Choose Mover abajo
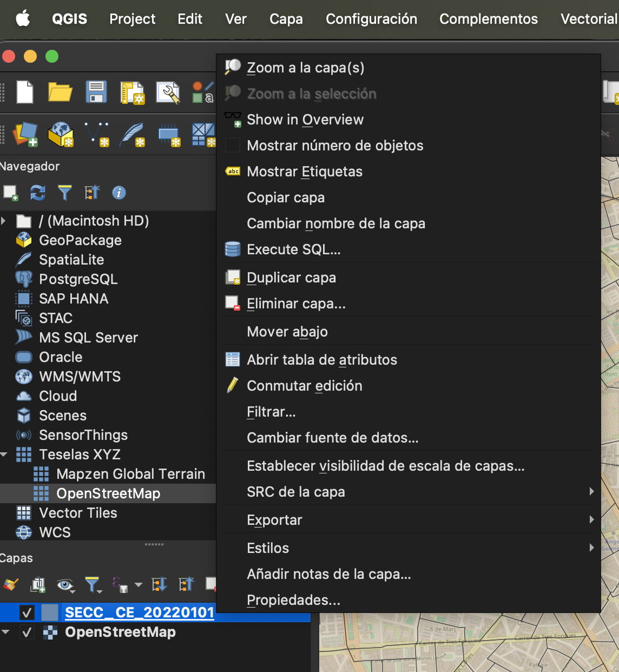 click(409, 332)
